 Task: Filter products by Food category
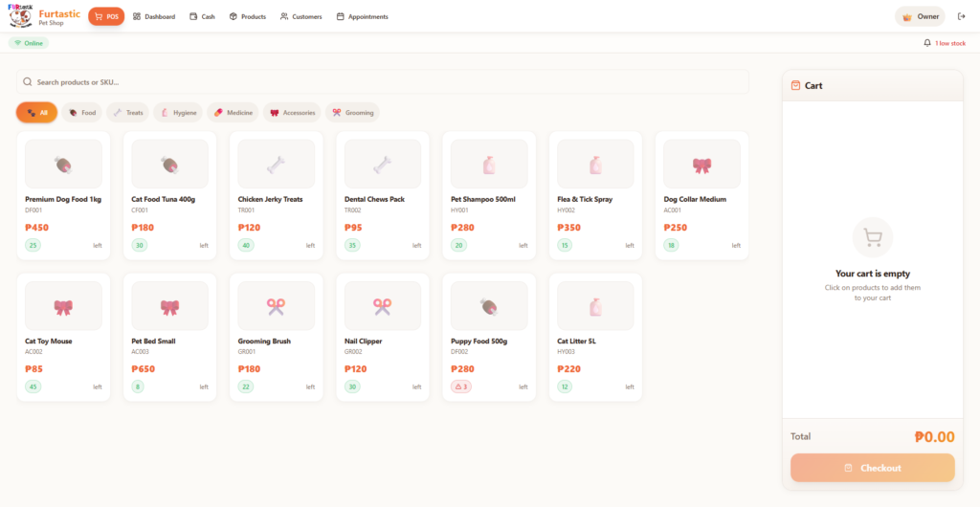82,113
